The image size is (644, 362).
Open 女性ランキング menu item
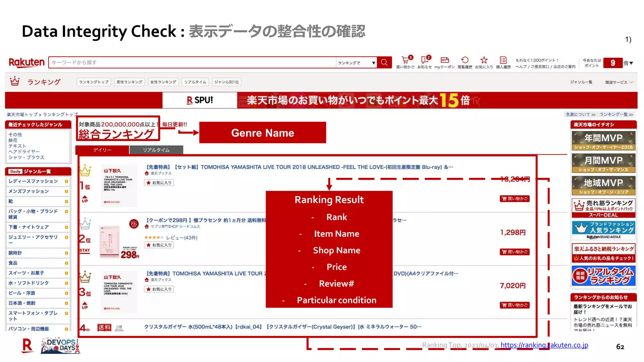(x=163, y=82)
